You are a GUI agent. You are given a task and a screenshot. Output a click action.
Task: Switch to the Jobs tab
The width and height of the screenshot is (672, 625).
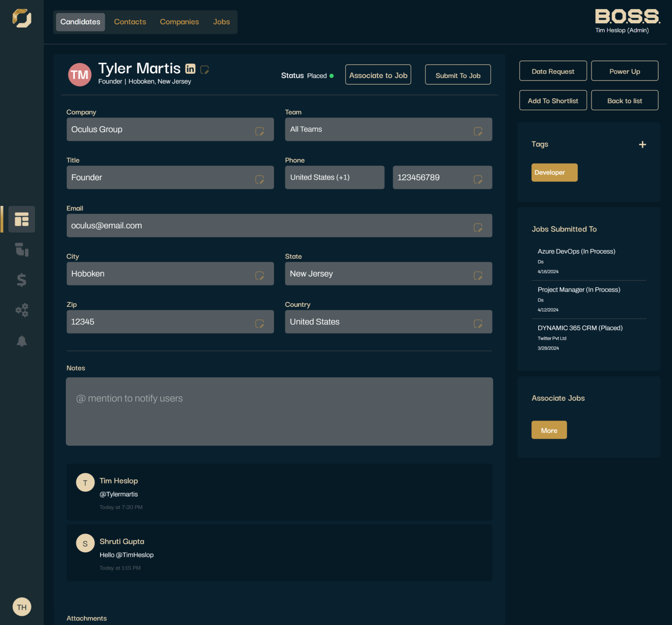(x=221, y=22)
